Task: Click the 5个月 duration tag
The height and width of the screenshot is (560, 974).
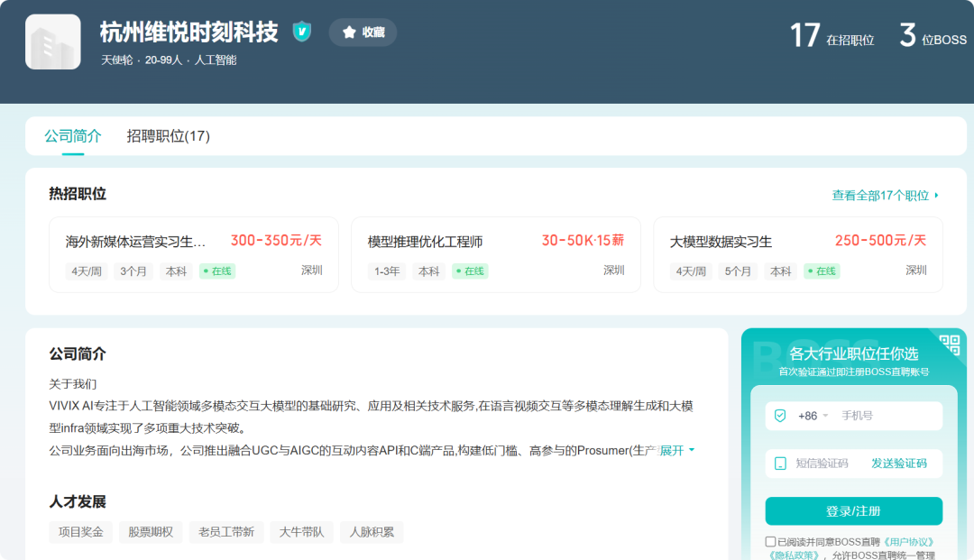Action: [738, 271]
